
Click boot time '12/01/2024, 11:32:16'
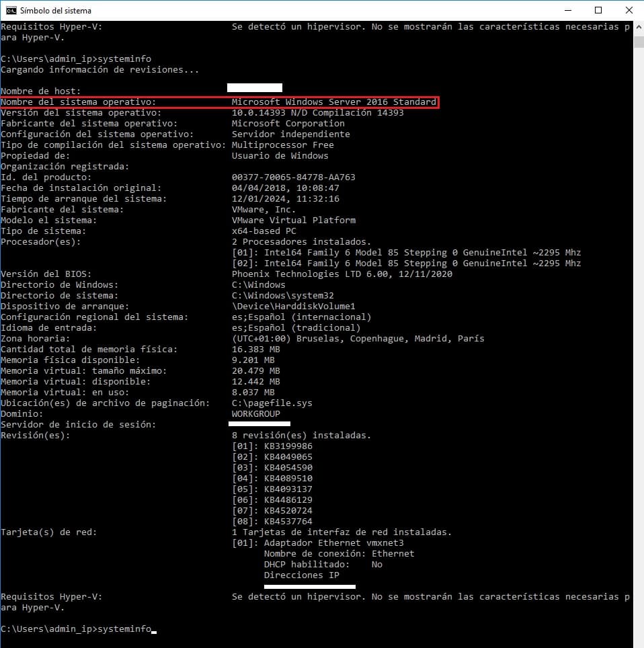tap(285, 198)
